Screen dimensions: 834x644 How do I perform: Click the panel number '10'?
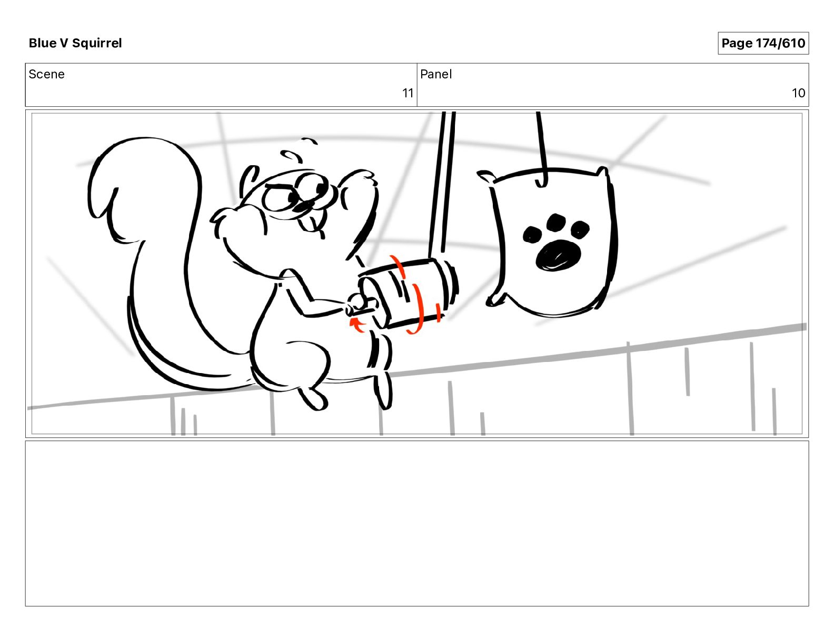point(798,93)
